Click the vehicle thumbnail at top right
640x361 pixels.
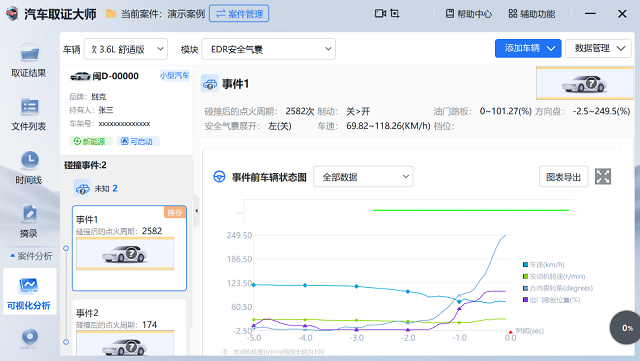584,83
